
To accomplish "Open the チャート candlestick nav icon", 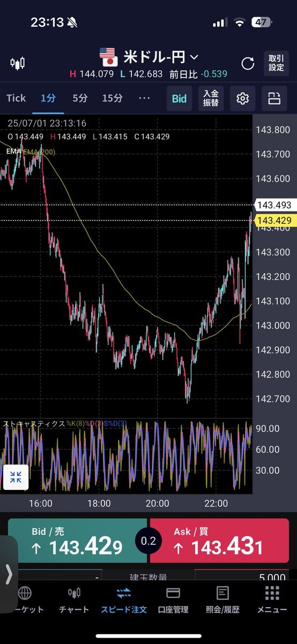I will [74, 593].
